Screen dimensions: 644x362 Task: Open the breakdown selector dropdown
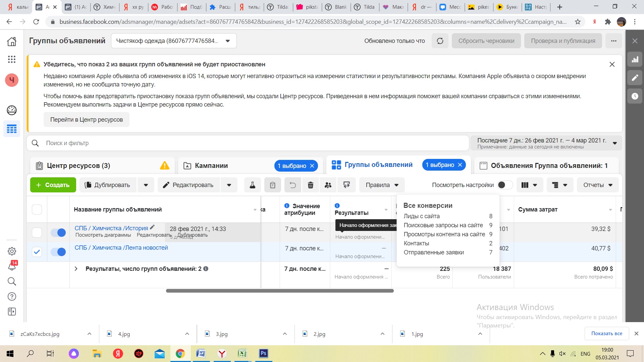coord(560,185)
